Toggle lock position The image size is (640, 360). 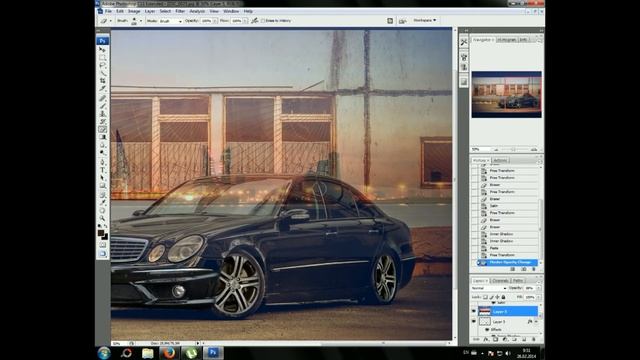(498, 297)
